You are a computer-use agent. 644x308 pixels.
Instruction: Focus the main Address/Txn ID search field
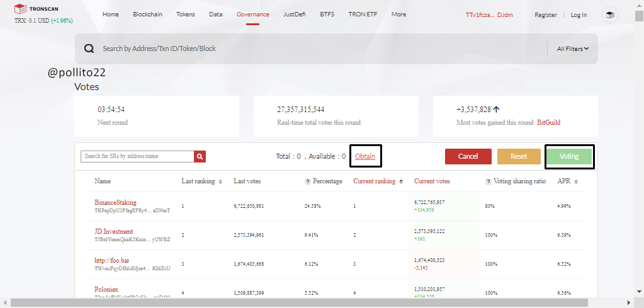point(320,49)
